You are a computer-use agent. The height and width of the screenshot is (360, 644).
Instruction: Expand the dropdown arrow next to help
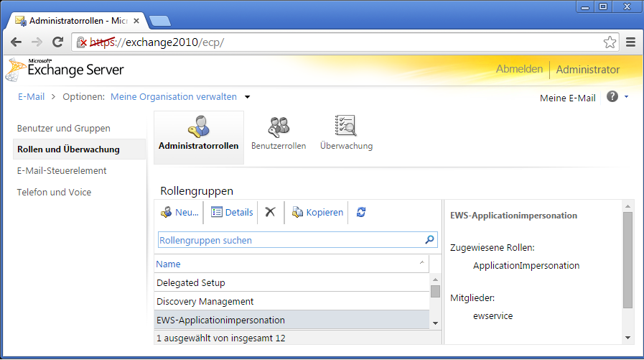[626, 97]
